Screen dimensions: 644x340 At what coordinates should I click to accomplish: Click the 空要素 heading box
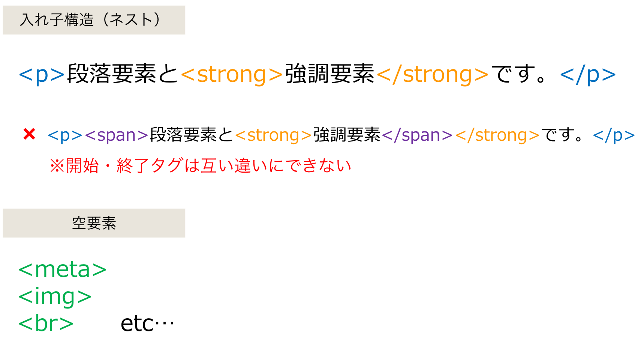(x=94, y=223)
